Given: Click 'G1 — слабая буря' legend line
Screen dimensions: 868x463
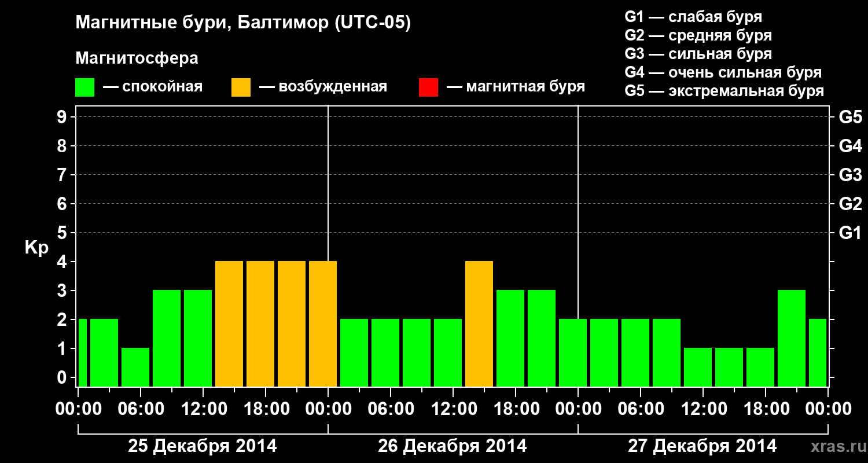Looking at the screenshot, I should click(x=693, y=17).
